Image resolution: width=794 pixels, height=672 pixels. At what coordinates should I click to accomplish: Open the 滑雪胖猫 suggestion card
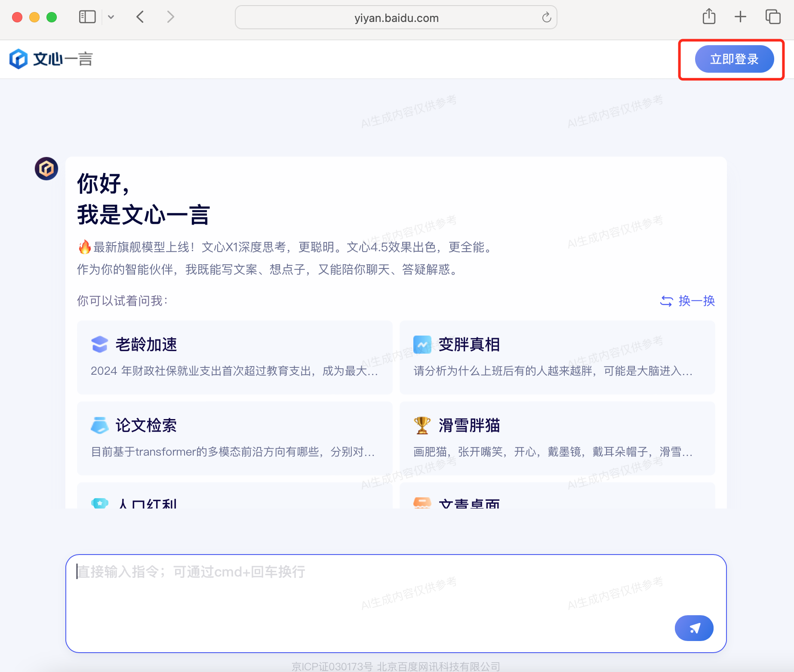coord(557,438)
